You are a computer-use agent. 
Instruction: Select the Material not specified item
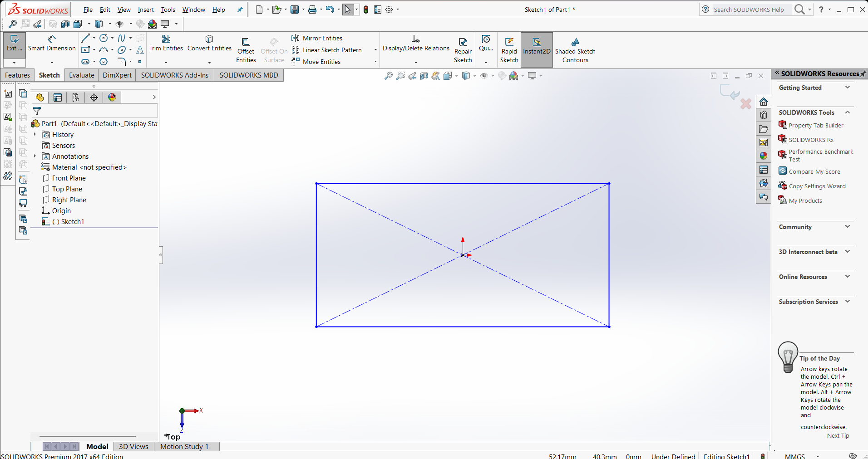pyautogui.click(x=89, y=167)
